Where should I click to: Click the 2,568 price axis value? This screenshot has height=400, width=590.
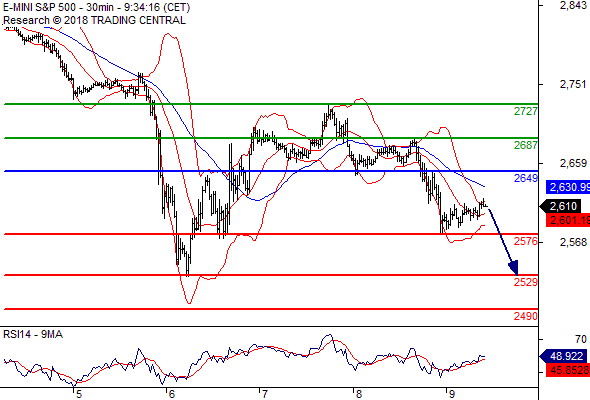[573, 242]
